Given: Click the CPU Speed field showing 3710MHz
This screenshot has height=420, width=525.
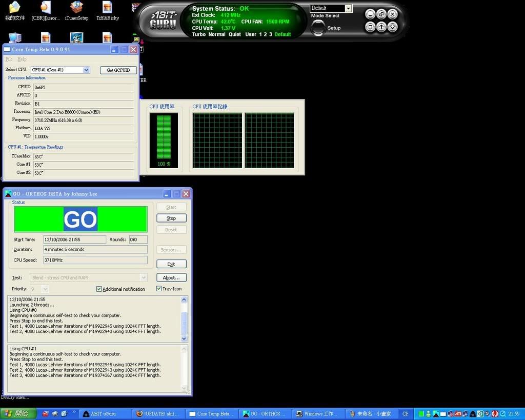Looking at the screenshot, I should click(x=95, y=260).
